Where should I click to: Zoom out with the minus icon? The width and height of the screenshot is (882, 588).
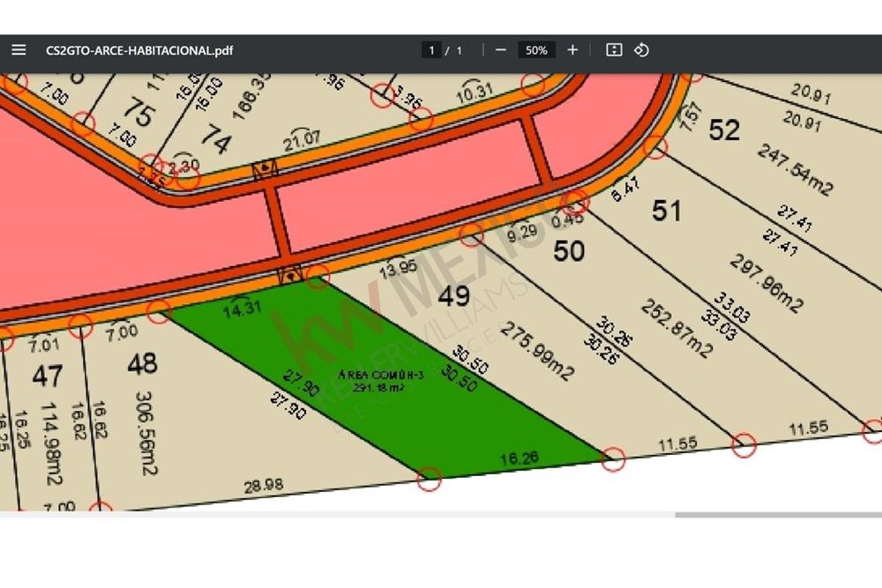501,50
